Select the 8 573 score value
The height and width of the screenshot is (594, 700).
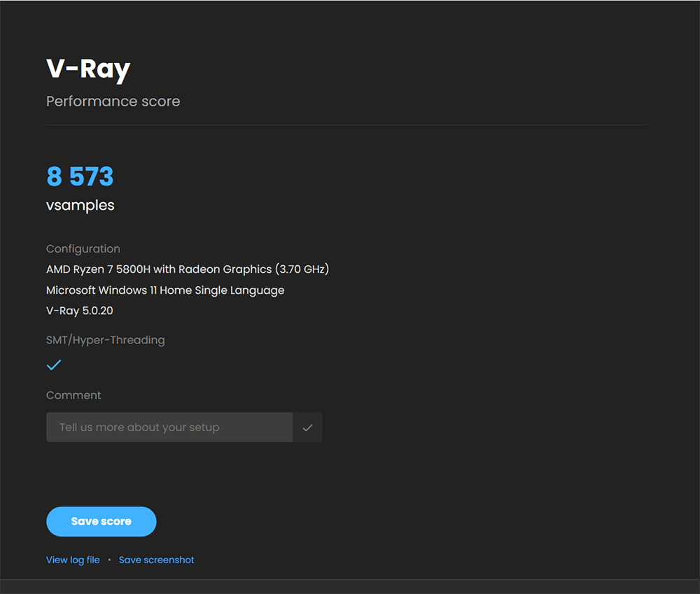80,176
